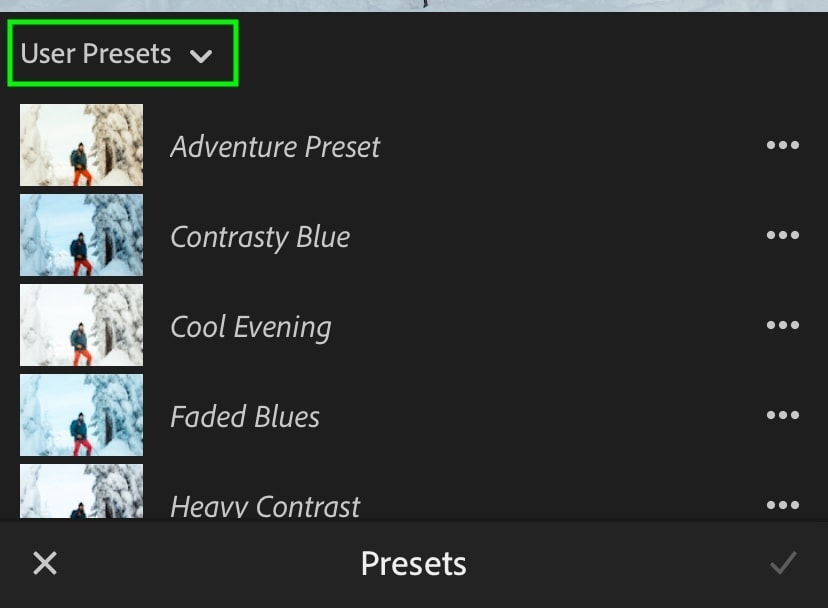This screenshot has width=828, height=608.
Task: Choose the Cool Evening thumbnail preview
Action: 82,326
